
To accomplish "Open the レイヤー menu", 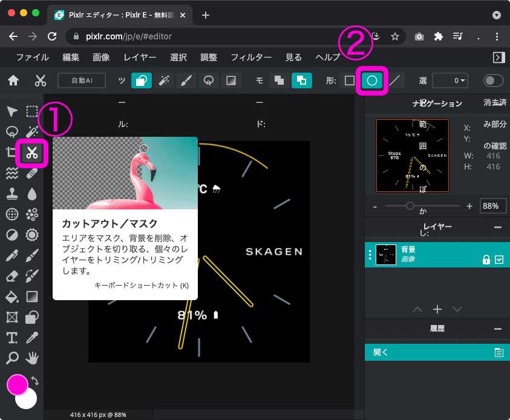I will (x=140, y=57).
